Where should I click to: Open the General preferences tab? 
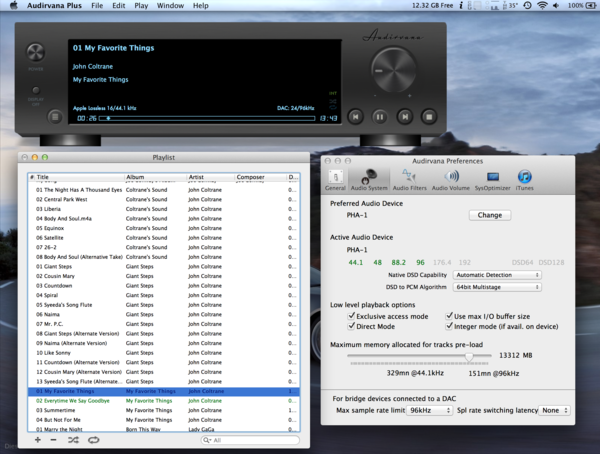pyautogui.click(x=335, y=180)
